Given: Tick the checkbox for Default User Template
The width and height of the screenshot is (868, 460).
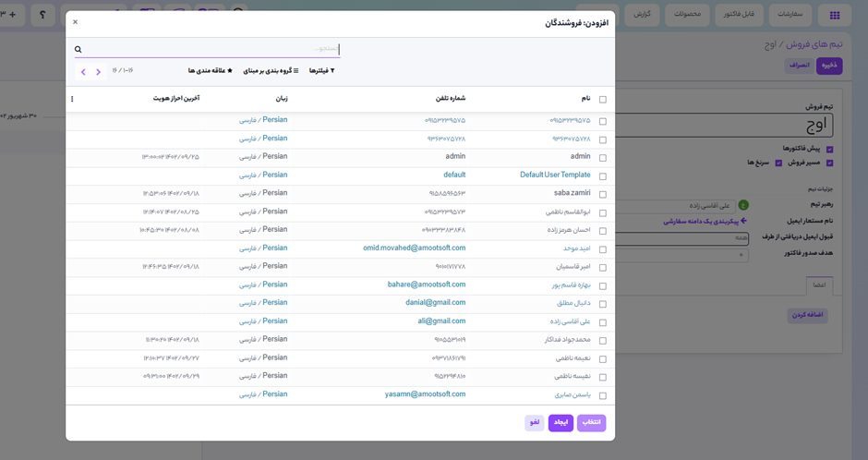Looking at the screenshot, I should (603, 176).
